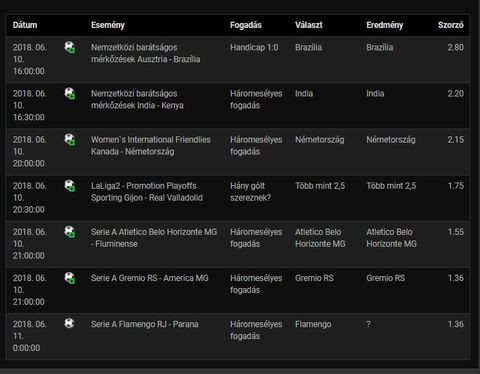Click the Választ column header
Viewport: 480px width, 374px height.
309,25
